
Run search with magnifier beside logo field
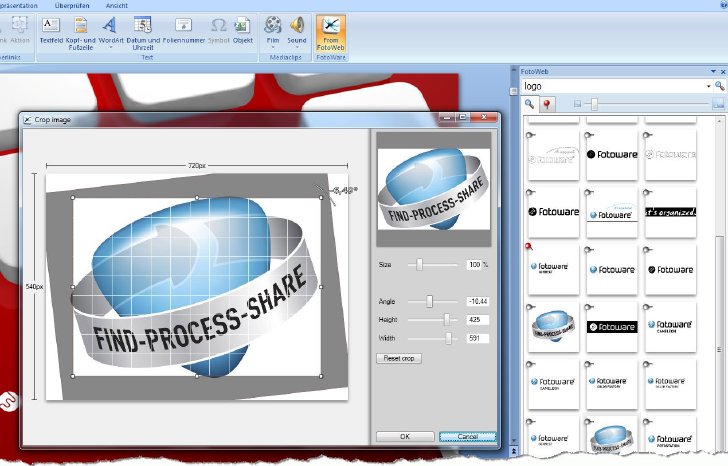pos(719,86)
